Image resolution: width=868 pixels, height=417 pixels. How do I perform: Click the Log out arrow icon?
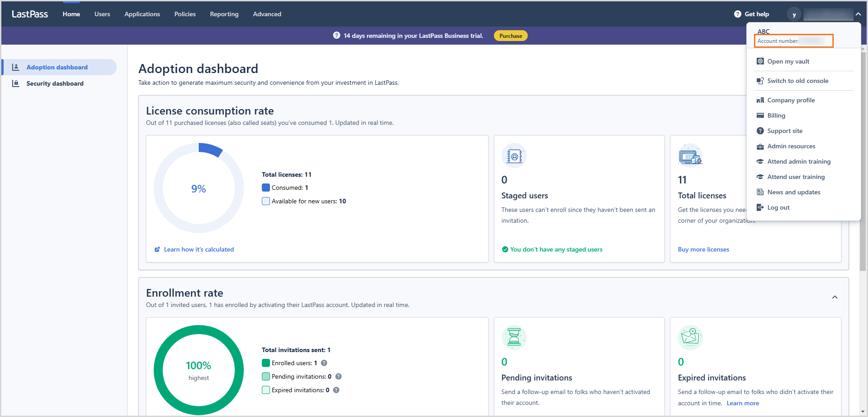tap(760, 207)
